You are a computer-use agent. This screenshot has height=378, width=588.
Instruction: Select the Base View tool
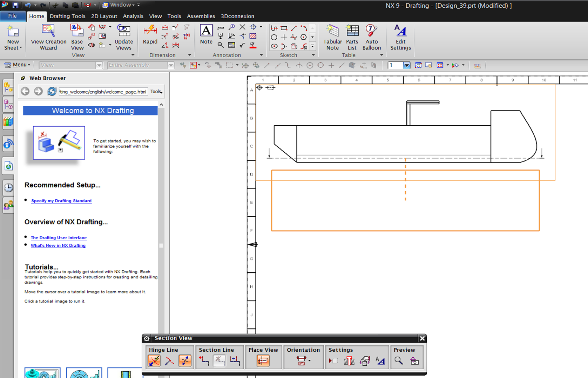click(77, 36)
